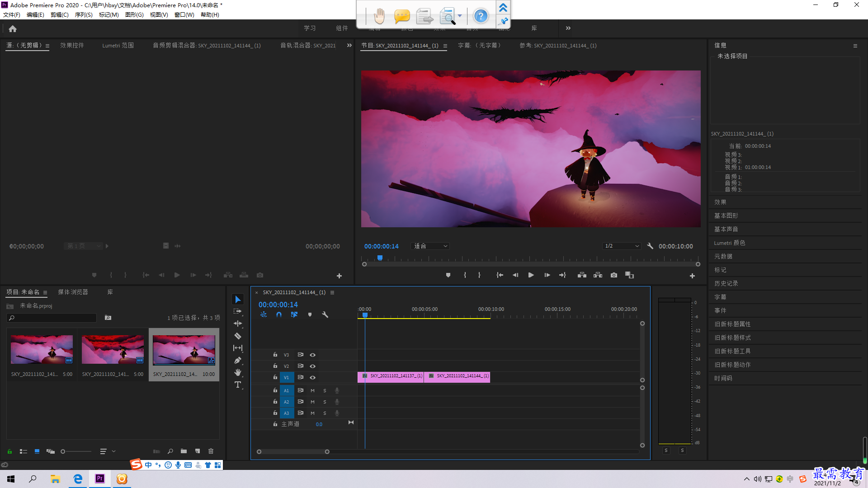Click New Item icon in Project panel
This screenshot has height=488, width=868.
198,451
